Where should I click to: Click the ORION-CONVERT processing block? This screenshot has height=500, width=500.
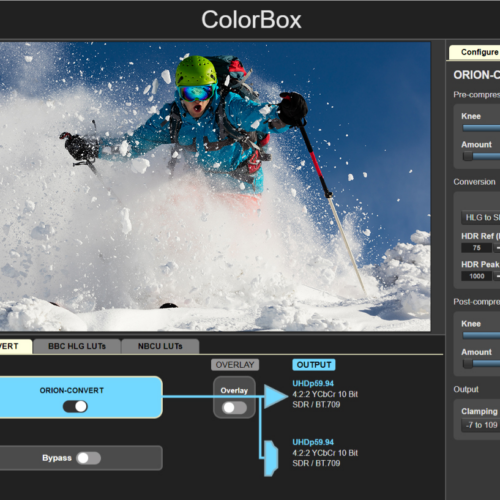click(81, 397)
